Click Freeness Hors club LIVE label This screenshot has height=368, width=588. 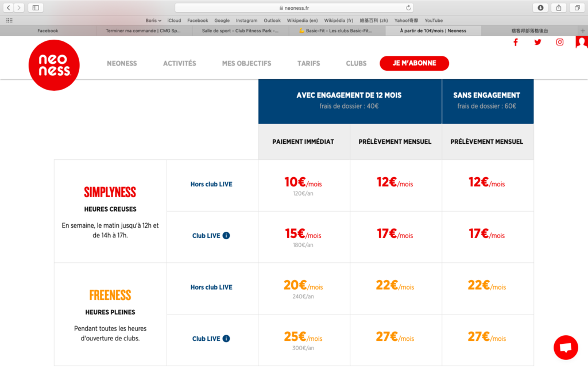pyautogui.click(x=211, y=287)
